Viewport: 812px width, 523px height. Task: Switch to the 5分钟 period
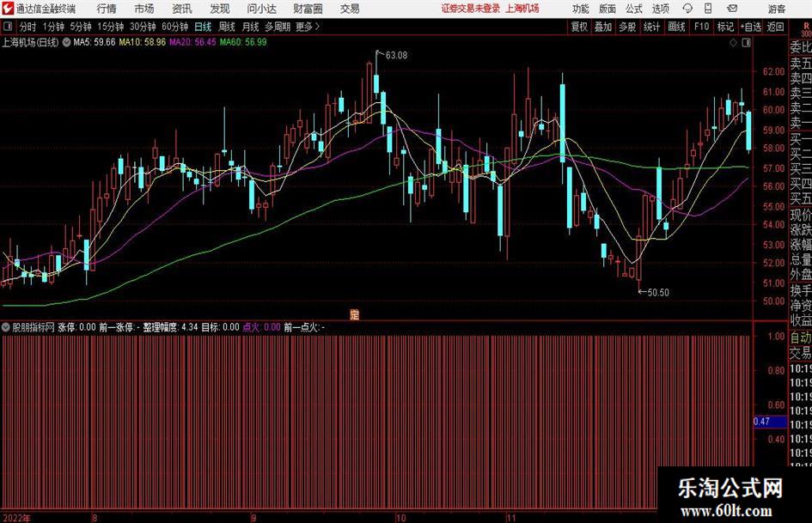tap(81, 27)
